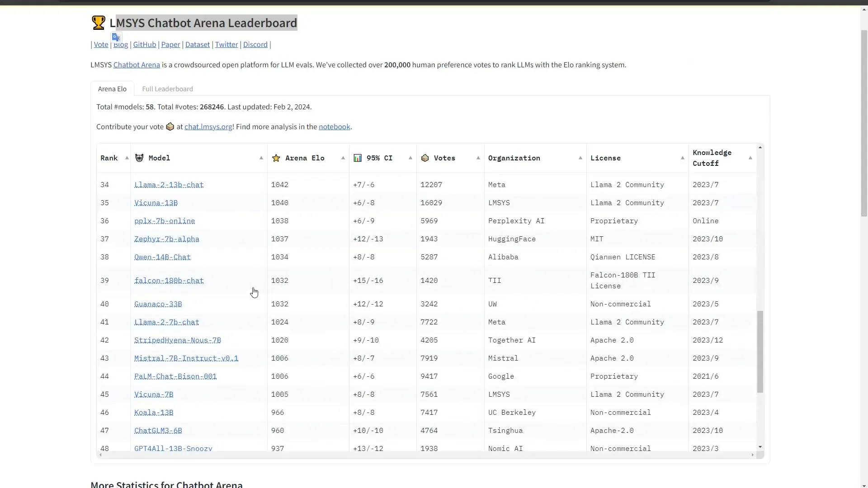Click the 95% CI column sort icon
Viewport: 868px width, 488px height.
coord(410,157)
